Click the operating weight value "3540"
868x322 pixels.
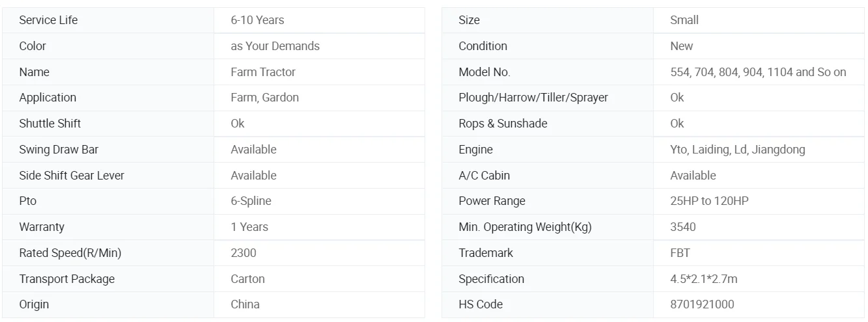683,227
